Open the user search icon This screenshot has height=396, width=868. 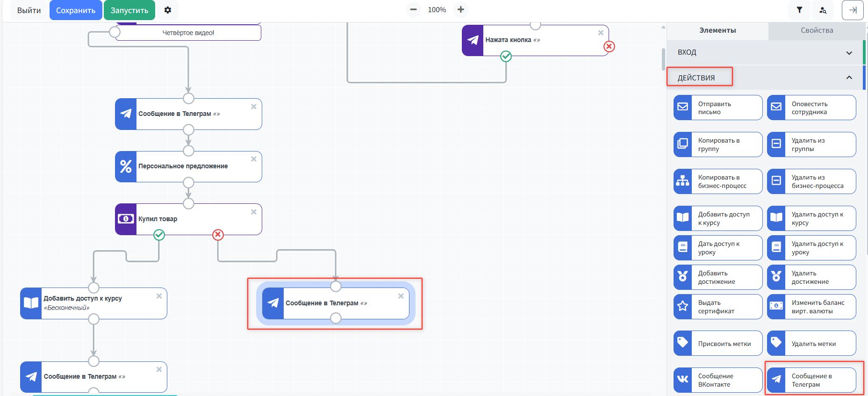[823, 10]
